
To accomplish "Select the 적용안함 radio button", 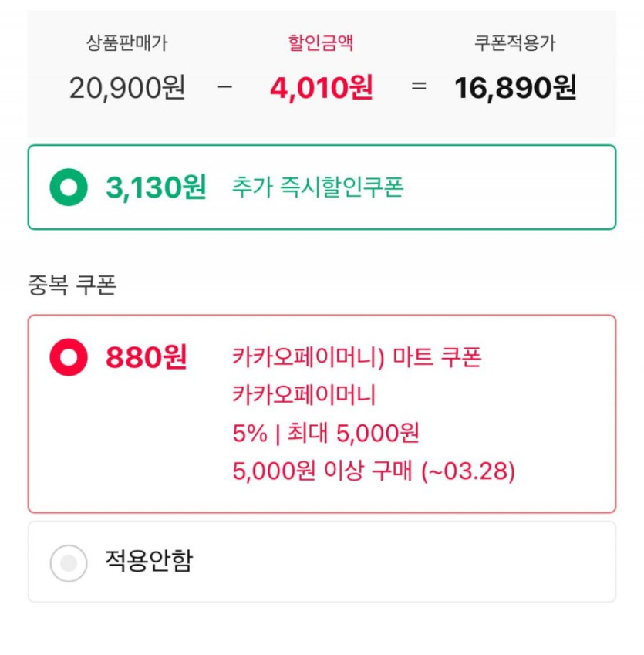I will click(69, 562).
